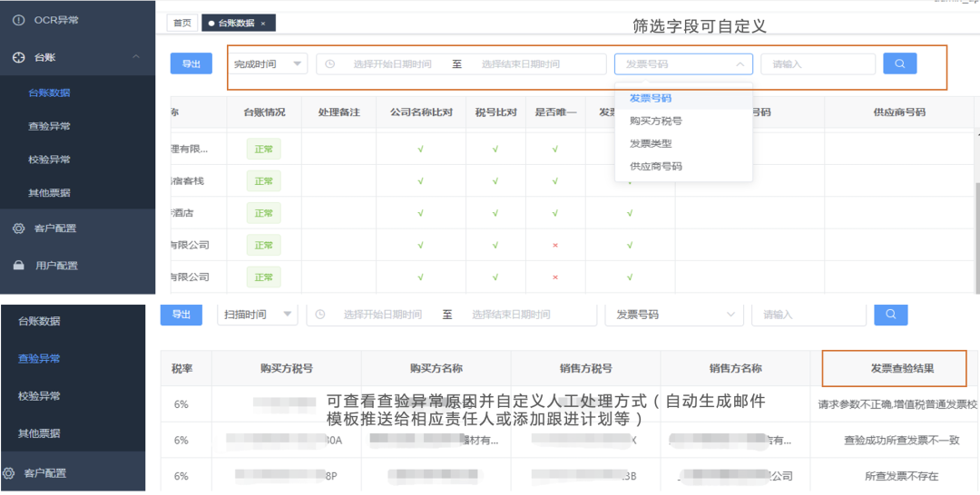Click the 客户配置 gear icon above 用户配置
The image size is (980, 495).
tap(18, 228)
